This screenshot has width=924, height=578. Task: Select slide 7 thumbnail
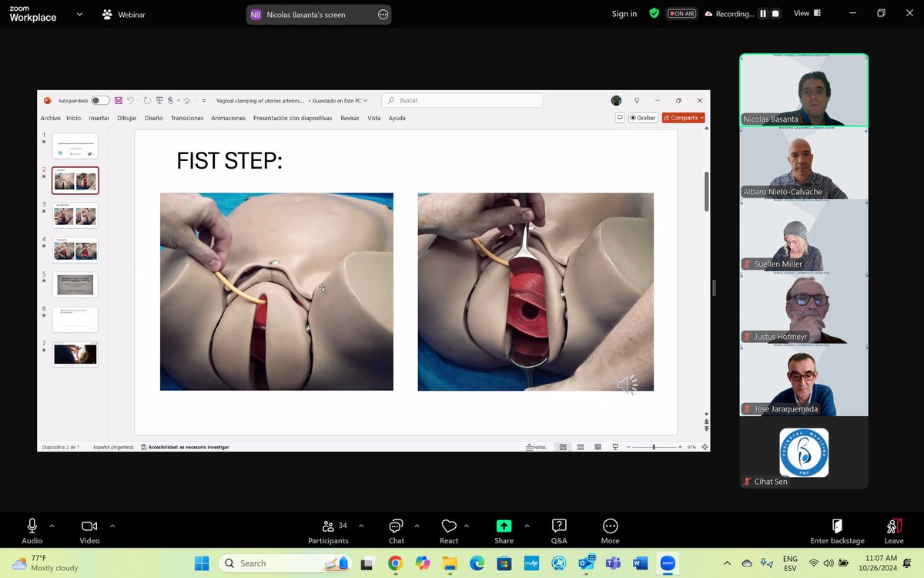tap(75, 354)
